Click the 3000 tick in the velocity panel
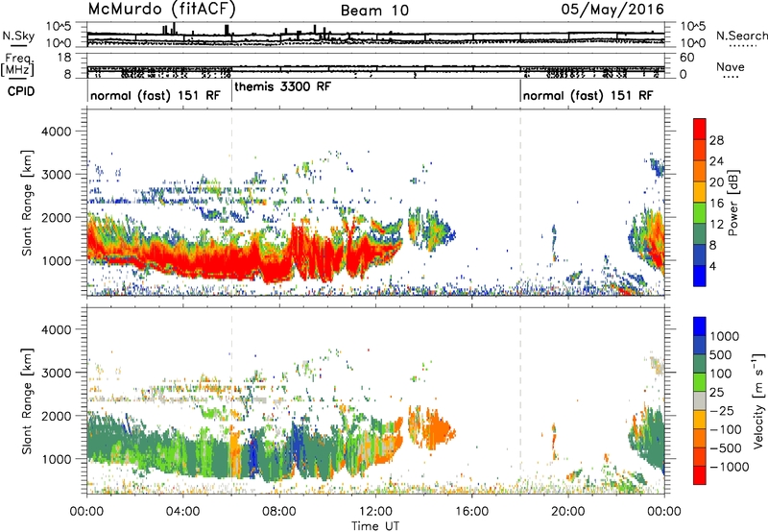This screenshot has height=532, width=768. (56, 373)
